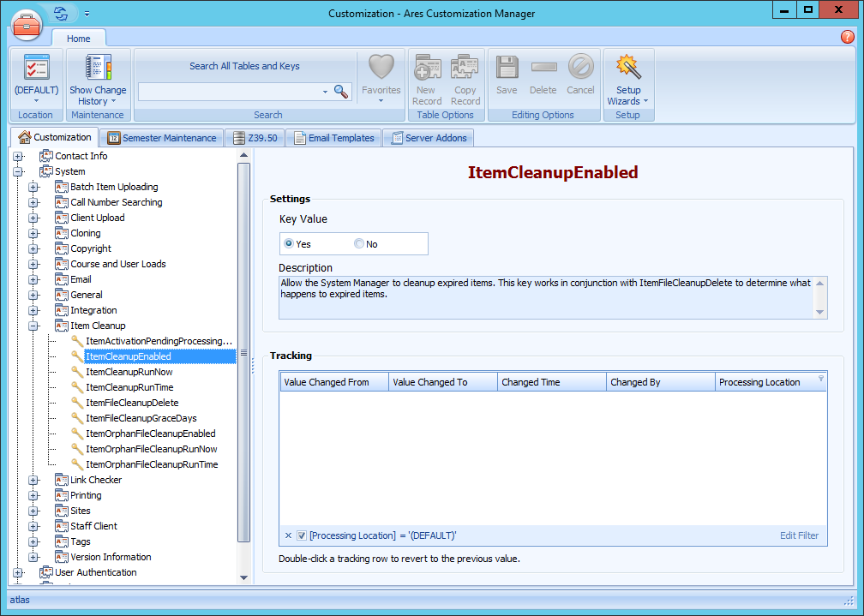The image size is (864, 616).
Task: Uncheck the Processing Location filter checkbox
Action: [302, 535]
